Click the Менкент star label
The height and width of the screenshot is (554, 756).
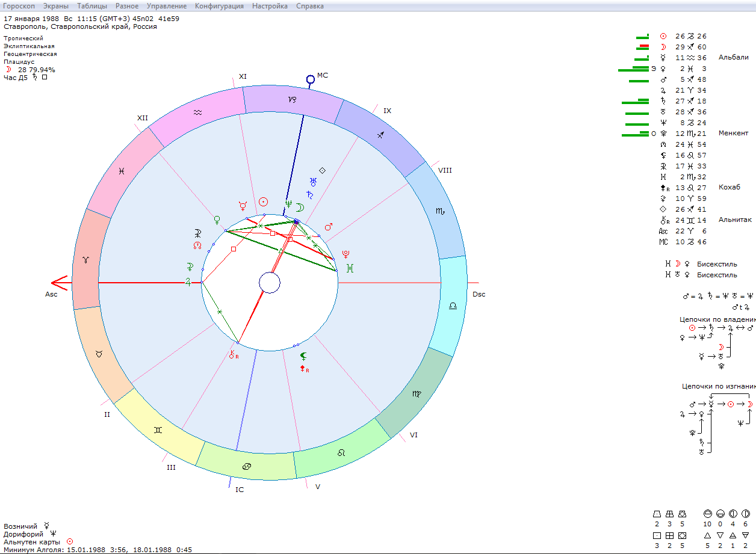click(733, 134)
